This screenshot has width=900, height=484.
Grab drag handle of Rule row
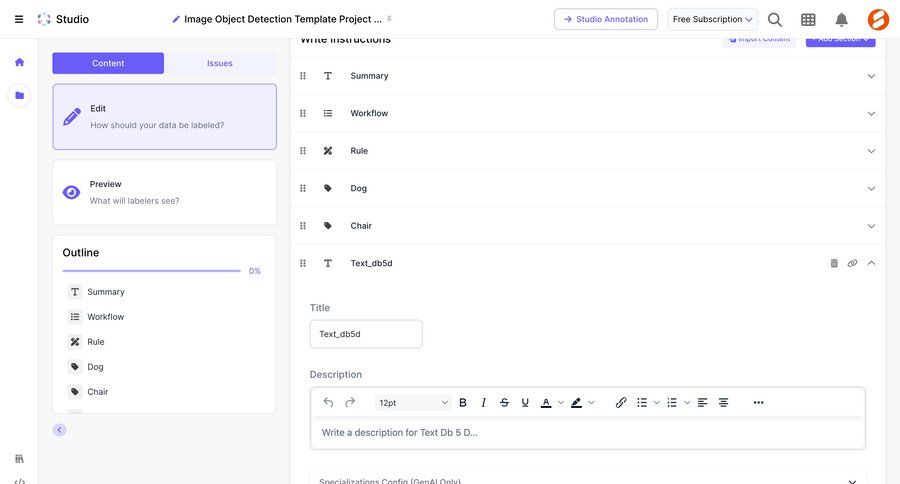tap(303, 151)
